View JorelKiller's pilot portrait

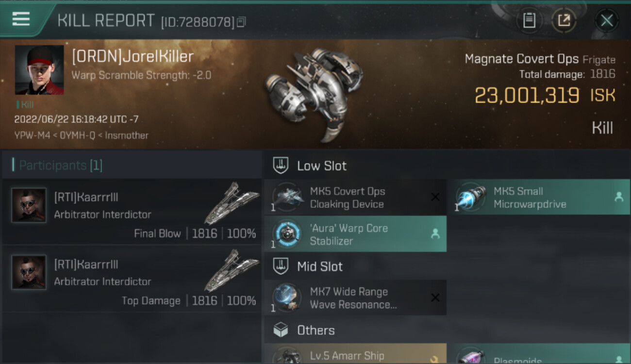click(39, 70)
